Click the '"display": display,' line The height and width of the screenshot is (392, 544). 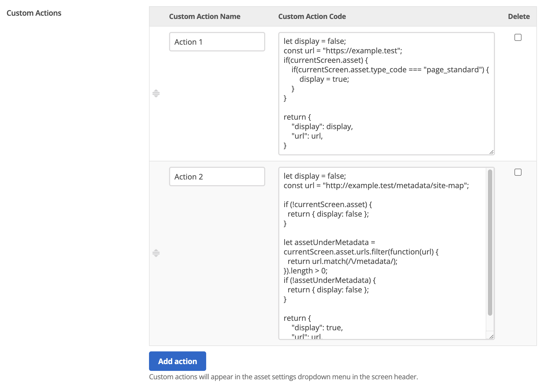click(322, 126)
